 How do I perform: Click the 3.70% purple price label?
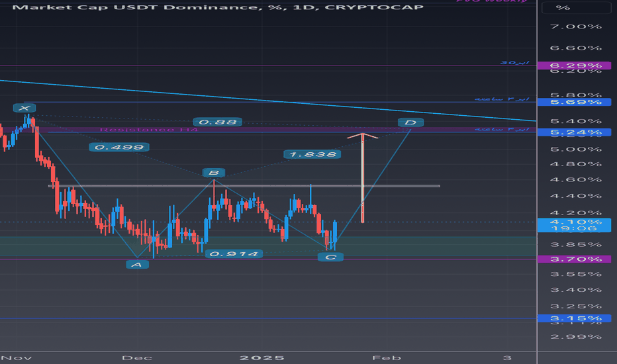575,259
